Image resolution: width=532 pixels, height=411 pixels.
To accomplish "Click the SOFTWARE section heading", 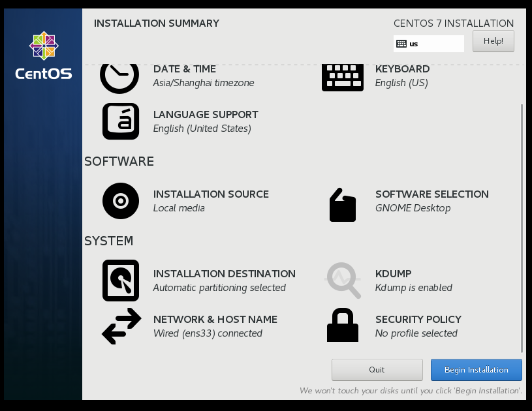I will pos(119,161).
